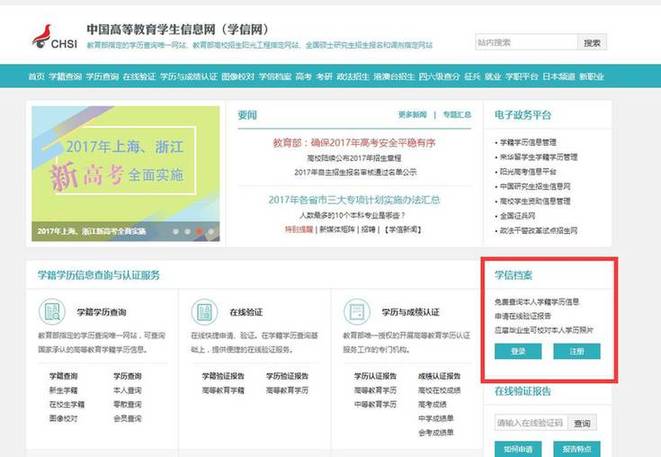Viewport: 661px width, 457px height.
Task: Open news 高校陆续公布2017年招生章程
Action: pyautogui.click(x=354, y=158)
